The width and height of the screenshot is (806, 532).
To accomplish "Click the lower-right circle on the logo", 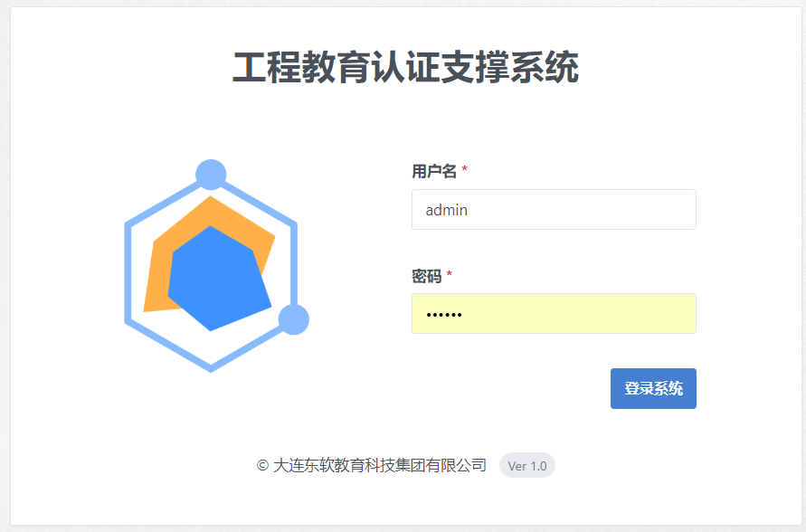I will tap(293, 319).
